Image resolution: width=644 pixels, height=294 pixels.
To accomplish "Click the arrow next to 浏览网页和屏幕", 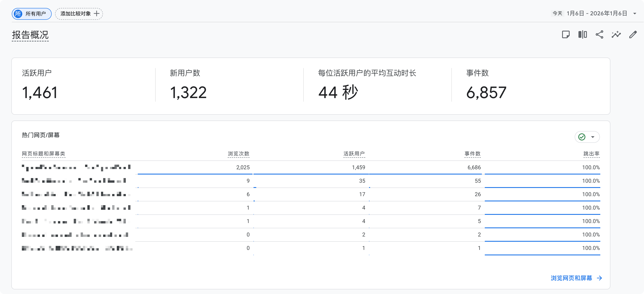I will tap(599, 278).
